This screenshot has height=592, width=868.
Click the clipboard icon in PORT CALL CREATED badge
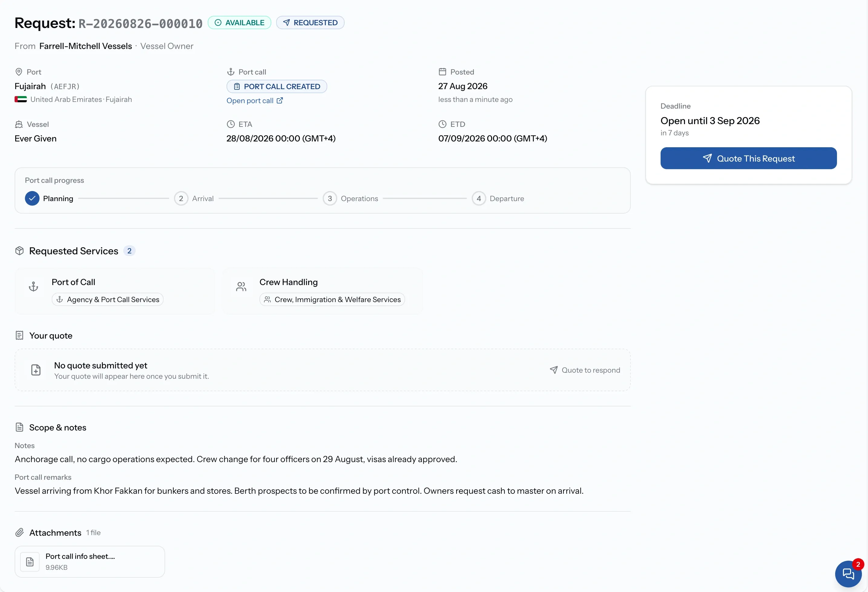(237, 87)
